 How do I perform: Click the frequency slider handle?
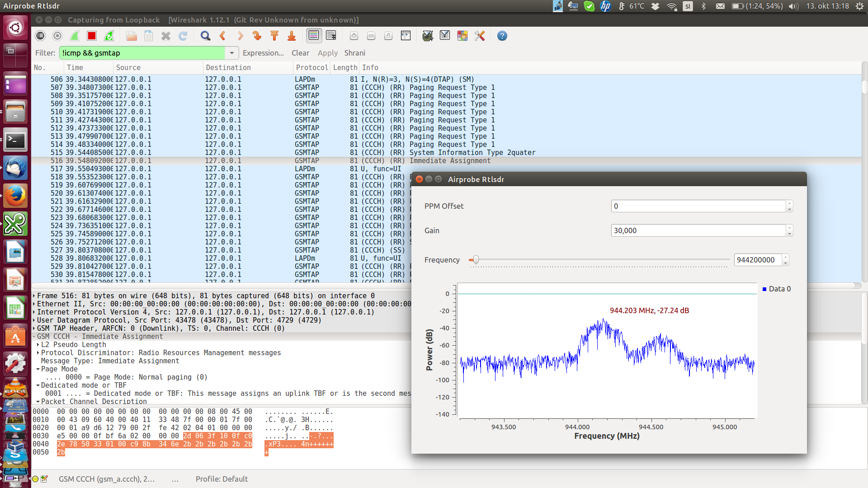click(x=476, y=260)
